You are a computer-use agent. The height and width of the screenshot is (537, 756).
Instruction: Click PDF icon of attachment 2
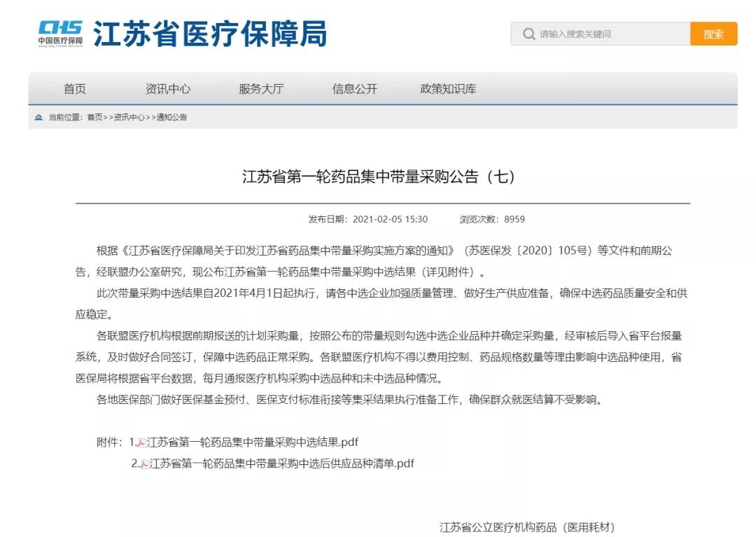coord(144,463)
